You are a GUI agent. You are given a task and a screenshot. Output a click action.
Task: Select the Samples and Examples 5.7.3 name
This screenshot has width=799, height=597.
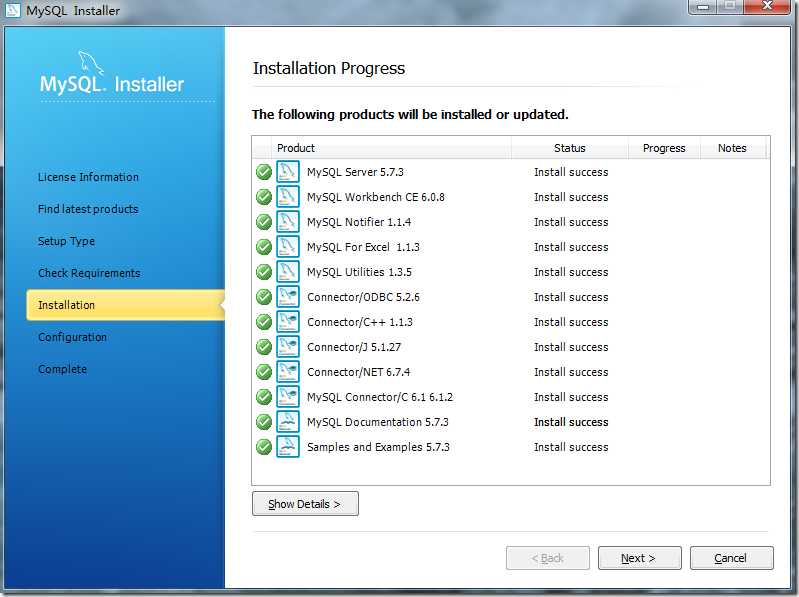tap(378, 447)
